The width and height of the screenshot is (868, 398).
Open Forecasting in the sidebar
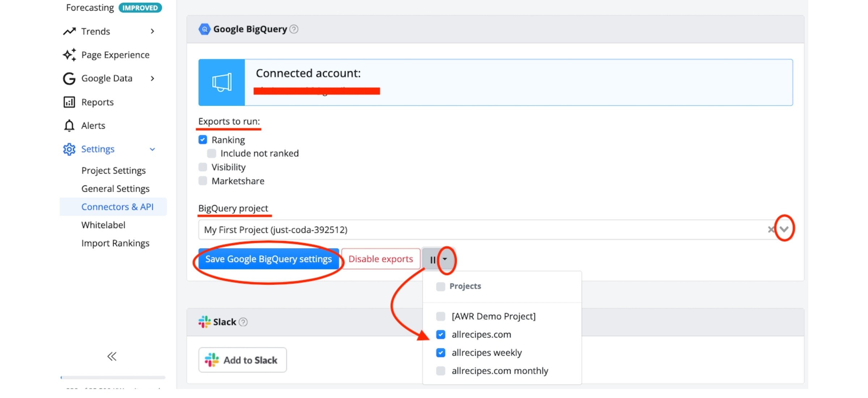90,8
